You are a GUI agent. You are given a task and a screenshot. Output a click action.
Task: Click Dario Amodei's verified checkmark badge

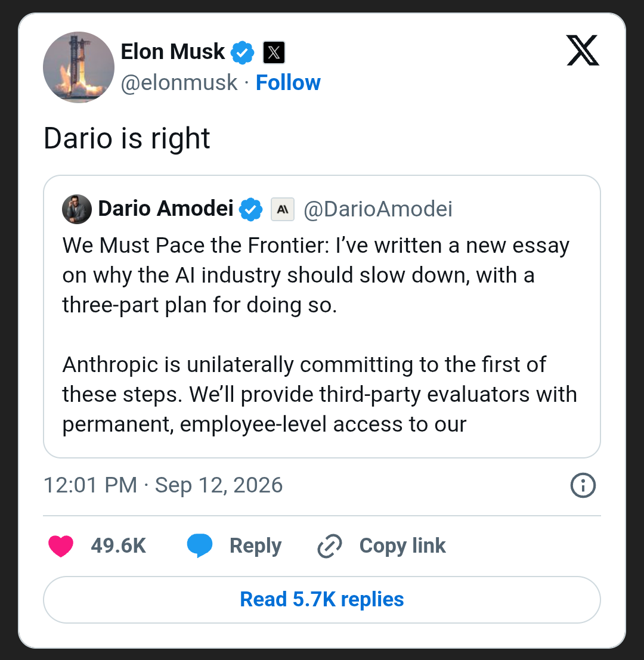coord(251,209)
